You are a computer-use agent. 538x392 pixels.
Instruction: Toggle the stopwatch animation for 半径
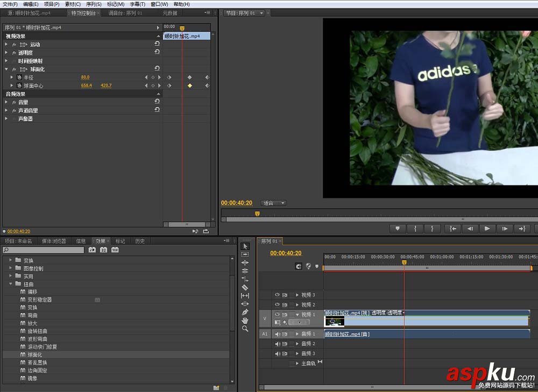[19, 77]
